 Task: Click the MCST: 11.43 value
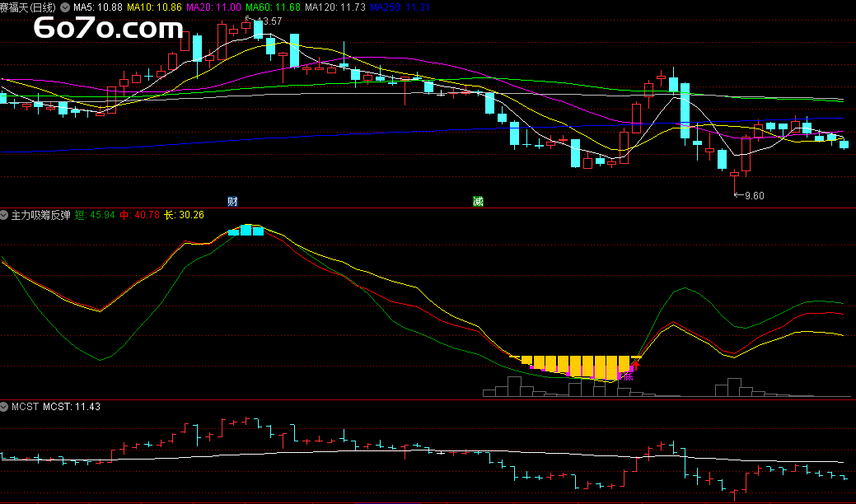72,406
